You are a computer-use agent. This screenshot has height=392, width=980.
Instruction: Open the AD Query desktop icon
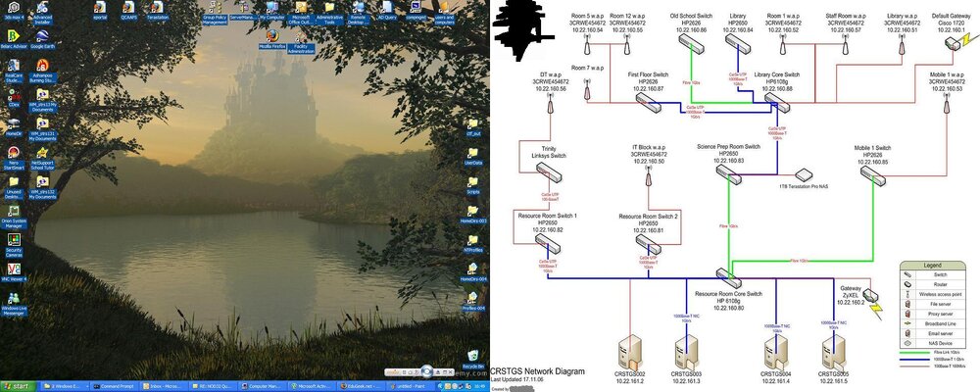coord(387,11)
